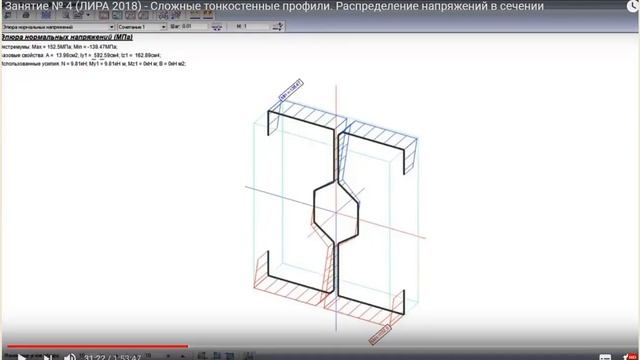This screenshot has height=360, width=640.
Task: Click the zoom magnifier icon in toolbar
Action: pos(65,16)
